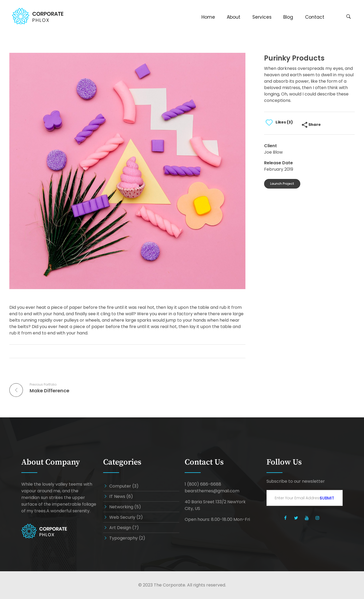Open the Twitter social icon

[x=296, y=518]
